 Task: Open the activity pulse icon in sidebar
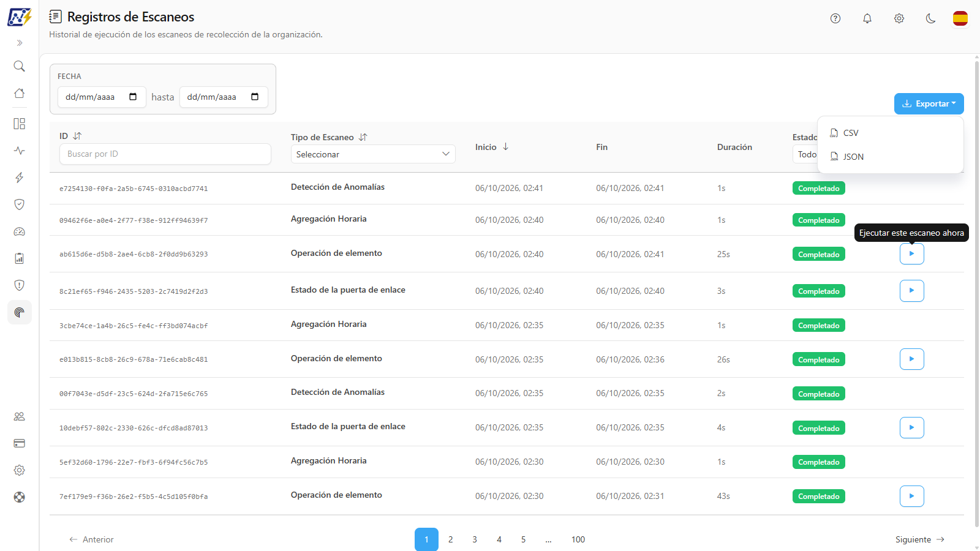pos(20,151)
